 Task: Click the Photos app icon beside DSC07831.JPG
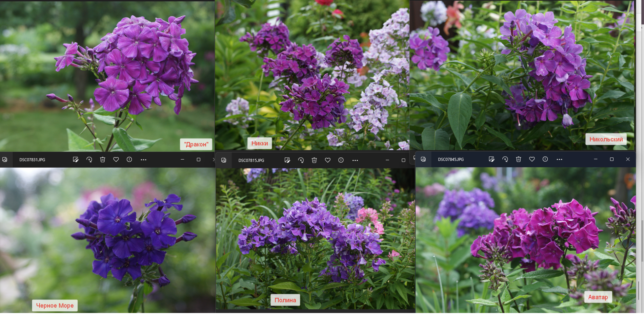pyautogui.click(x=5, y=160)
